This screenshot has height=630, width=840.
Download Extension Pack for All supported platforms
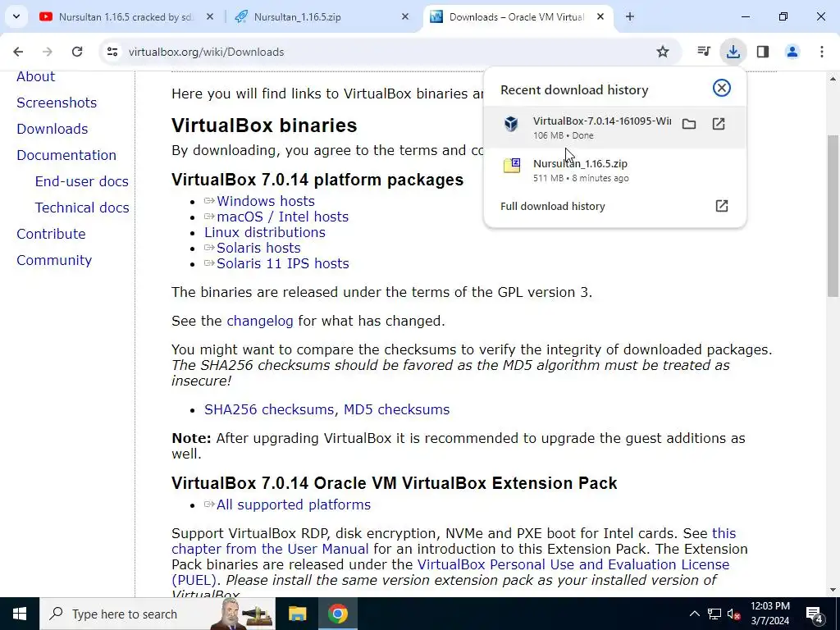coord(294,505)
